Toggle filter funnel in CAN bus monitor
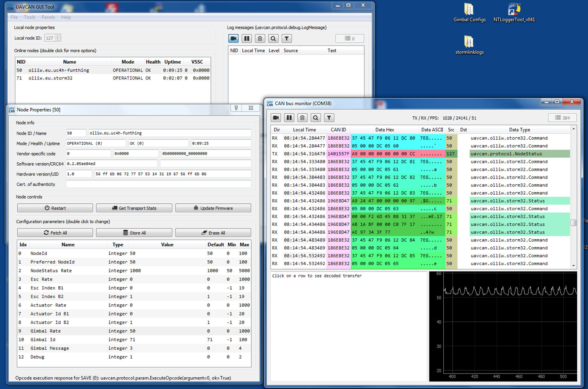The image size is (588, 389). [329, 118]
